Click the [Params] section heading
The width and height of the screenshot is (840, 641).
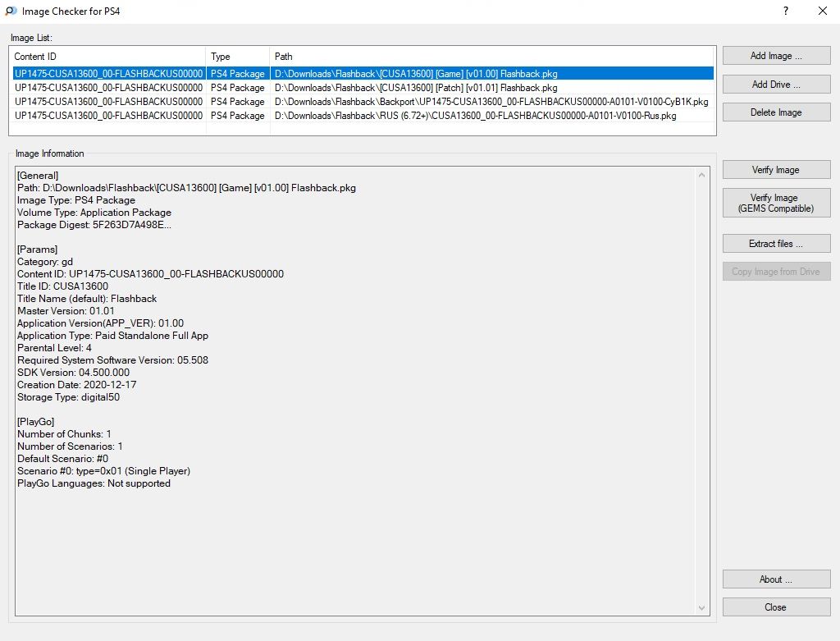38,250
